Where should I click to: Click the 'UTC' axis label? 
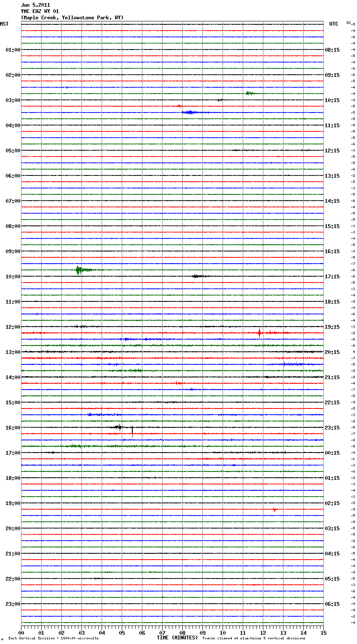point(334,24)
